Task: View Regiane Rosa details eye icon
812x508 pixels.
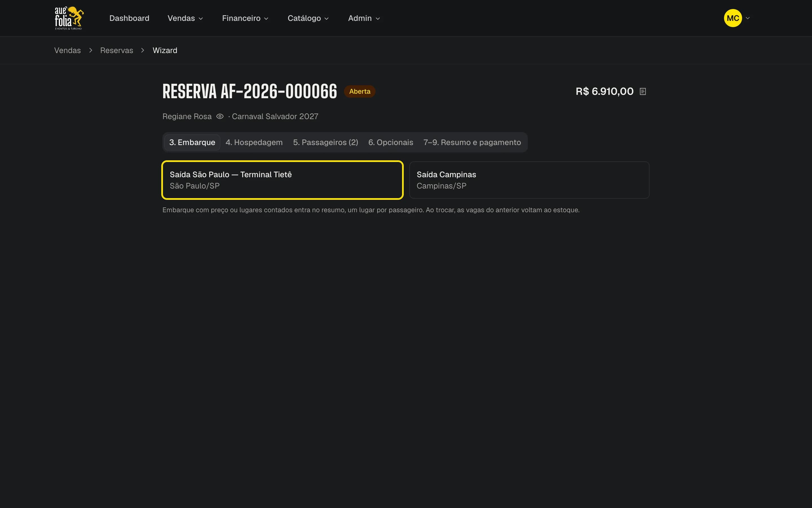Action: click(220, 116)
